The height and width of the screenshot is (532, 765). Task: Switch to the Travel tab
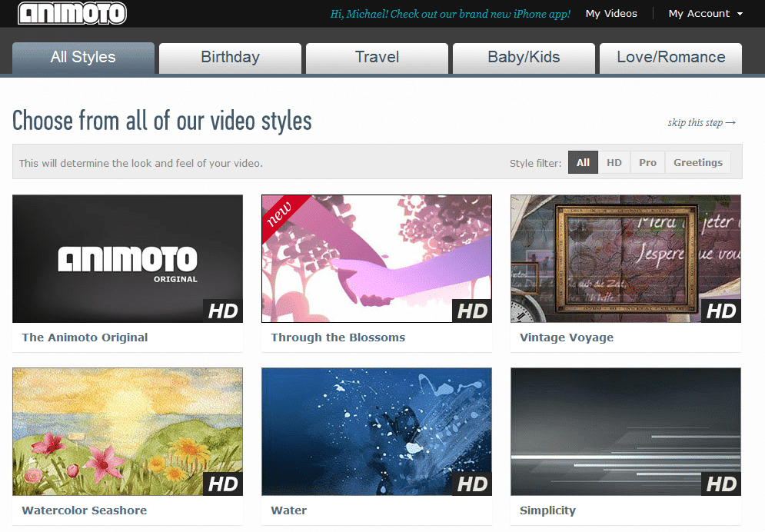pos(378,58)
